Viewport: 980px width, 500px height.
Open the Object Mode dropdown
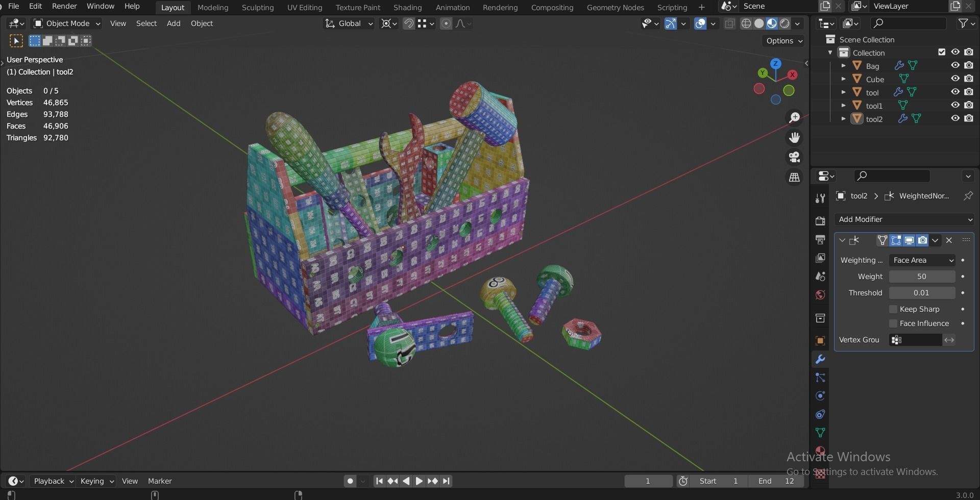[67, 23]
